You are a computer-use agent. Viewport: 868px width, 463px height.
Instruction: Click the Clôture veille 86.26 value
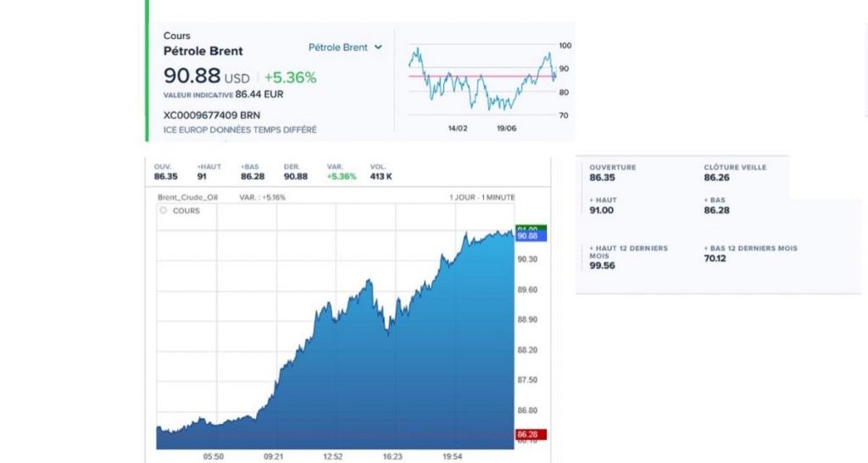coord(717,178)
